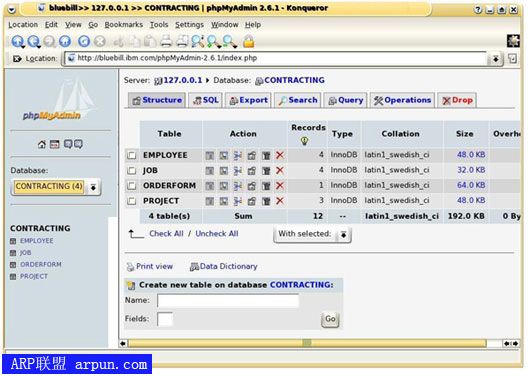
Task: Drop the PROJECT table with red X
Action: click(280, 201)
